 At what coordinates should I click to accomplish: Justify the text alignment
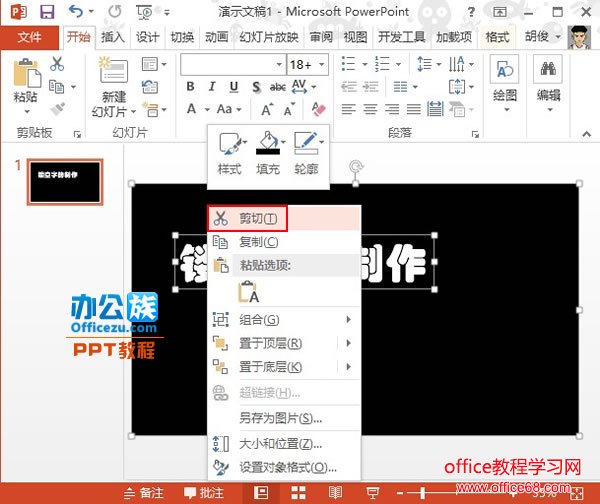(414, 110)
